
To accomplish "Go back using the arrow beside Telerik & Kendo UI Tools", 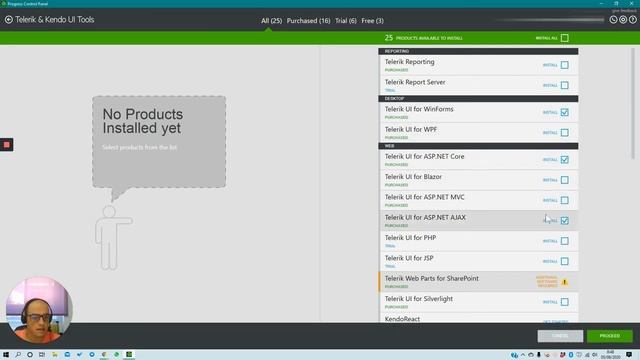I will 9,19.
